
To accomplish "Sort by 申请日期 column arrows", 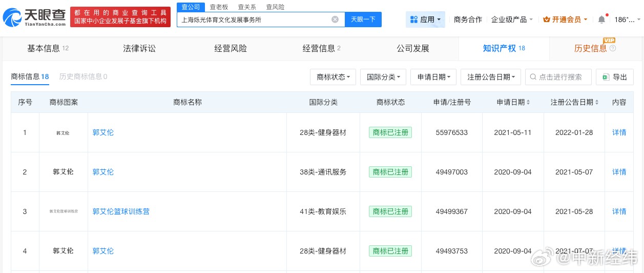I will [x=528, y=103].
